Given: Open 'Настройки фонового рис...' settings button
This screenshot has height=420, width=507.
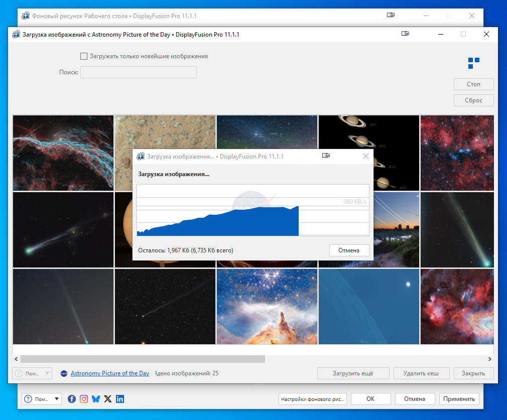Looking at the screenshot, I should click(x=313, y=399).
